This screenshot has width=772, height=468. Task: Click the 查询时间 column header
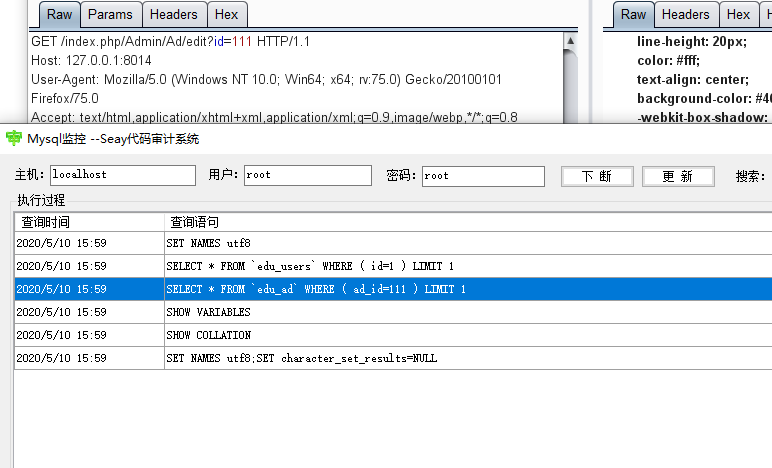point(89,222)
